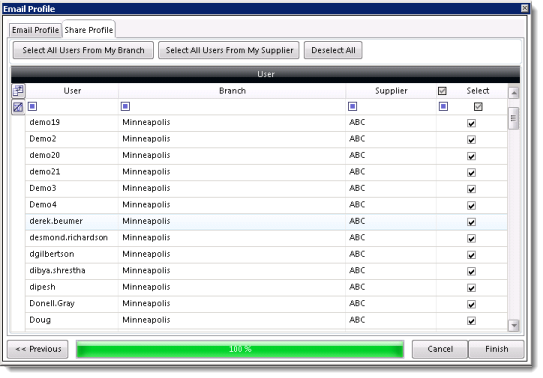543x378 pixels.
Task: Sort by the User column header
Action: coord(72,91)
